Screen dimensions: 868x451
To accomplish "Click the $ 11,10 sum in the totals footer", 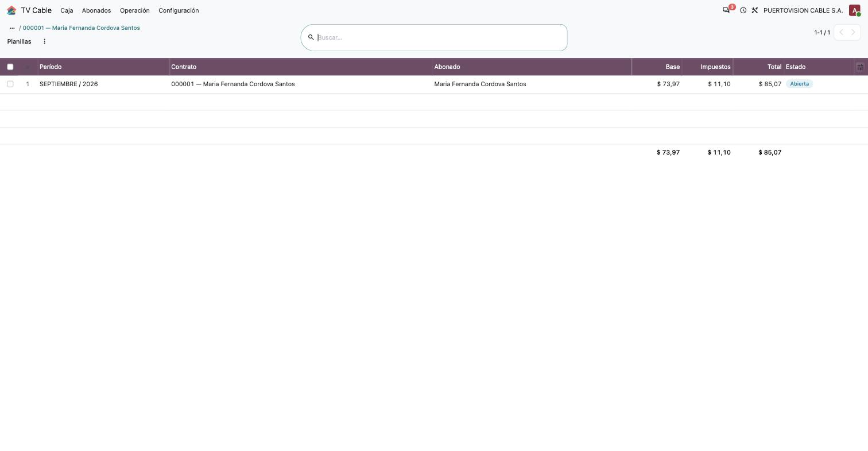I will (x=719, y=152).
